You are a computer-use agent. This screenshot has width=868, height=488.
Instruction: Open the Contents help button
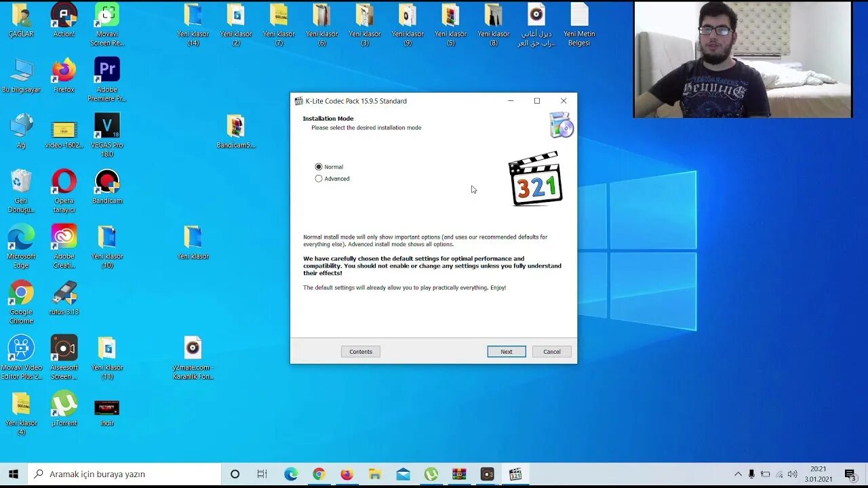pos(361,352)
